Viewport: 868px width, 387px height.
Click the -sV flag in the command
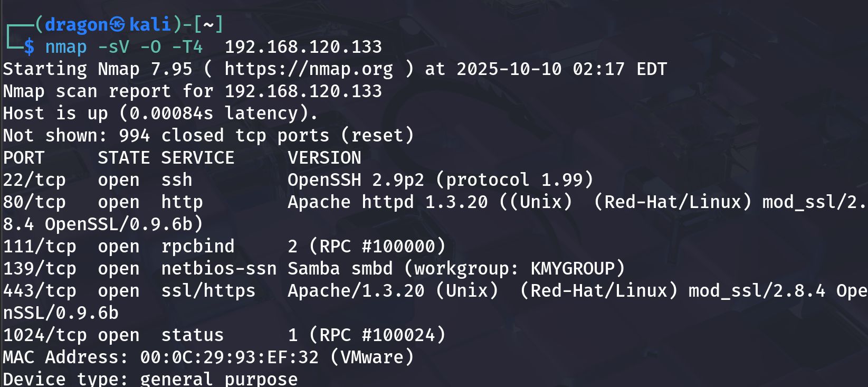[x=113, y=47]
